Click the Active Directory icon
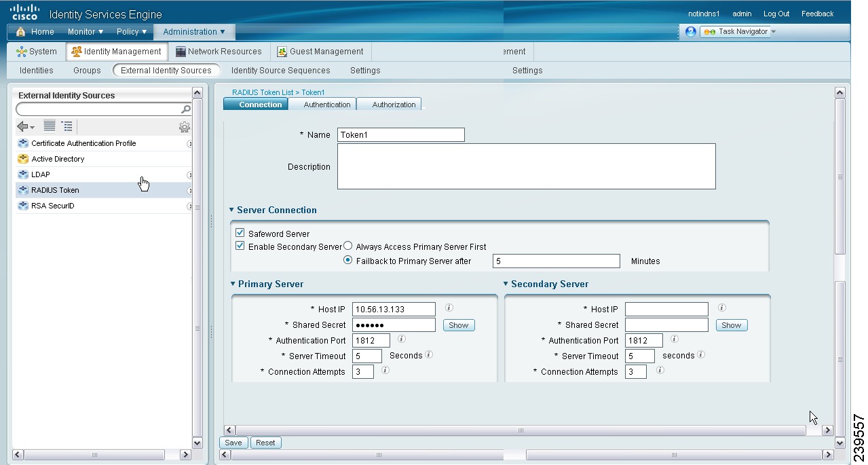This screenshot has width=868, height=465. [23, 159]
